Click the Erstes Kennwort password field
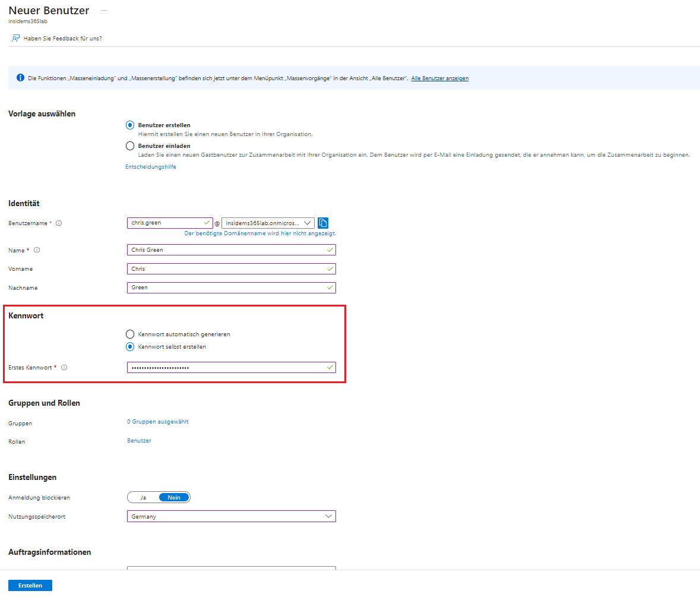The height and width of the screenshot is (597, 700). pyautogui.click(x=226, y=368)
